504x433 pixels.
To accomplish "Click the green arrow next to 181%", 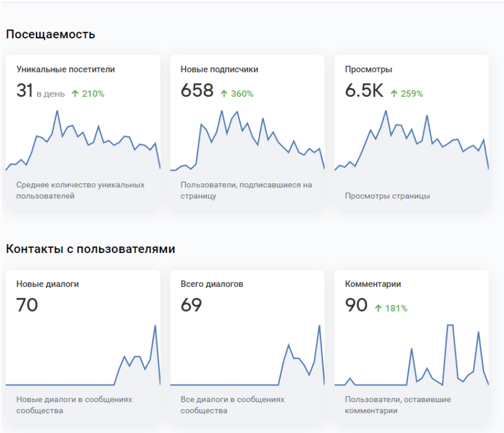I will point(378,308).
